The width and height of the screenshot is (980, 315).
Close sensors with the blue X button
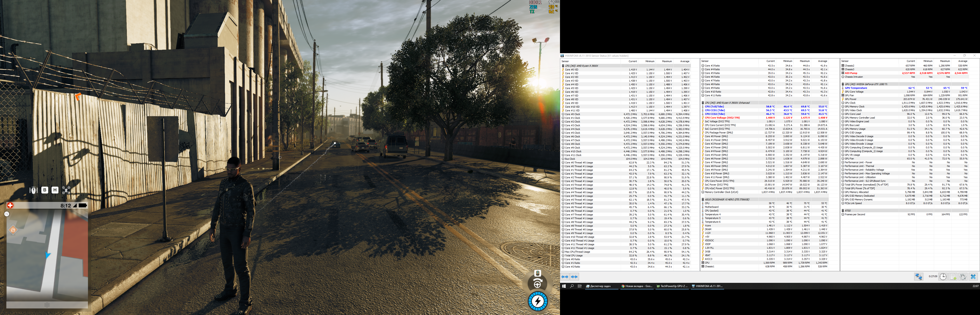[x=973, y=276]
